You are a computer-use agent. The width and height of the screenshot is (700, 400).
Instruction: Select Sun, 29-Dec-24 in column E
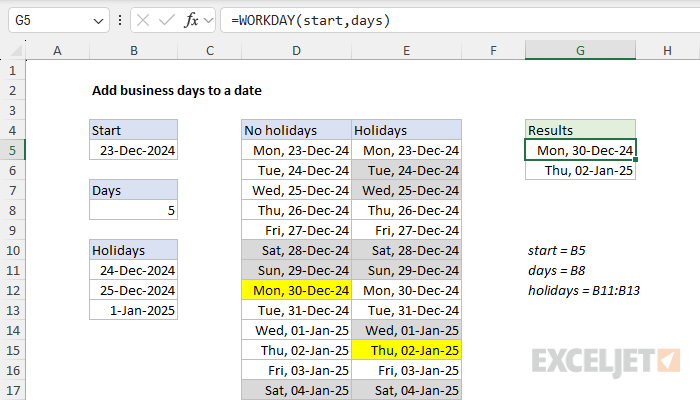point(406,271)
